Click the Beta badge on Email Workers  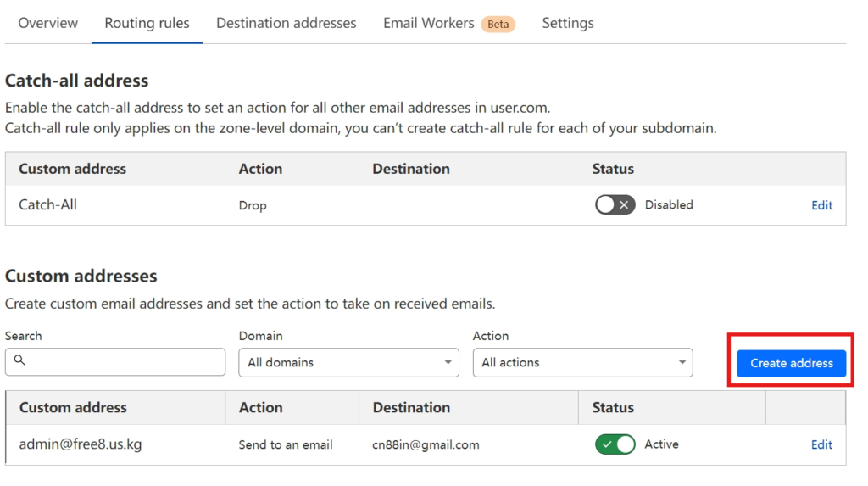[x=498, y=24]
